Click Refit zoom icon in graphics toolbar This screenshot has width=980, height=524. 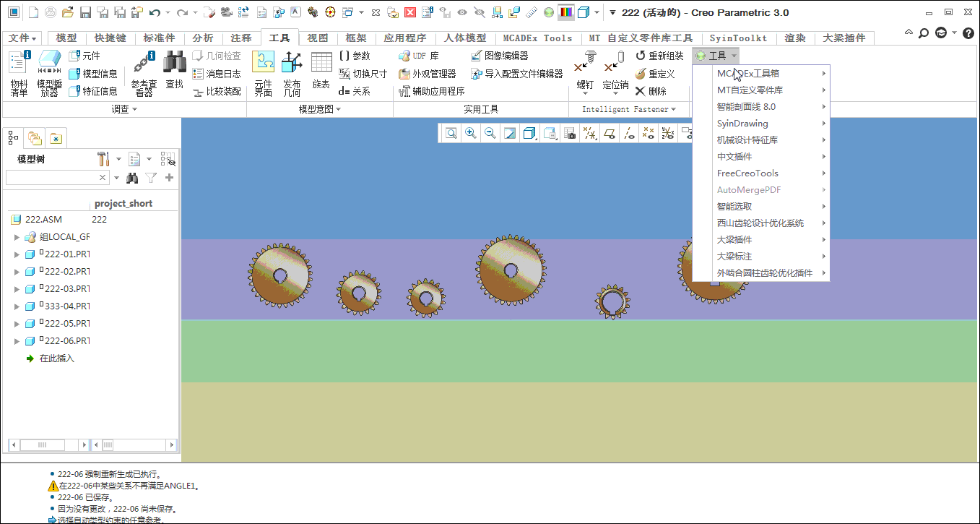(451, 133)
